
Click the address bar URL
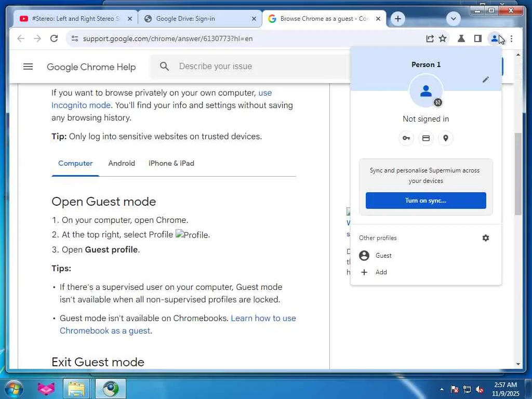click(x=168, y=38)
